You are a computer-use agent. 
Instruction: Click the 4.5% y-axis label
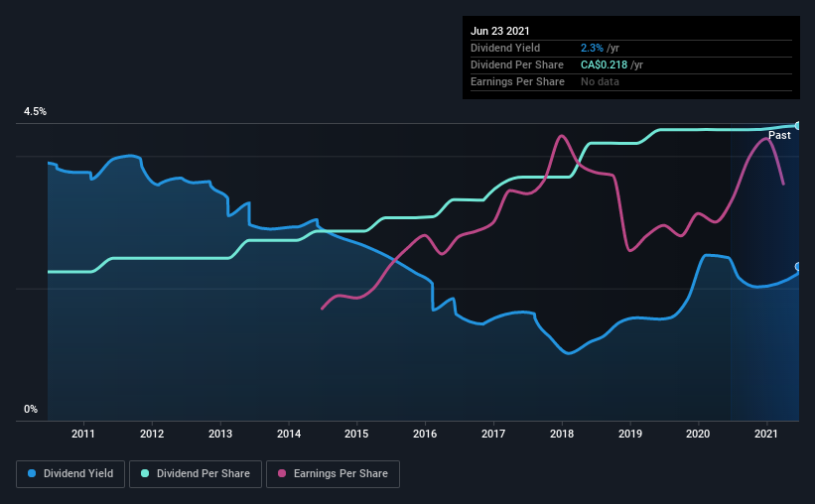pos(35,111)
